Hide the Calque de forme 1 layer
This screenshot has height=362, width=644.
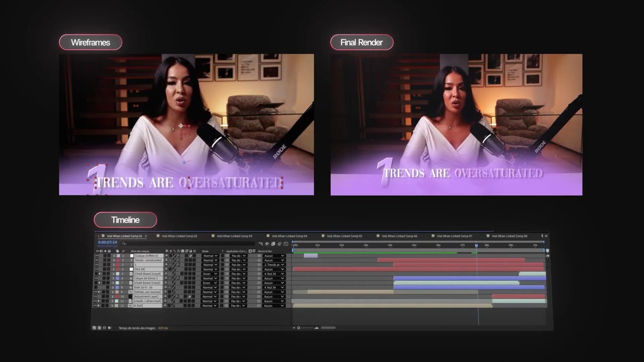(x=97, y=278)
